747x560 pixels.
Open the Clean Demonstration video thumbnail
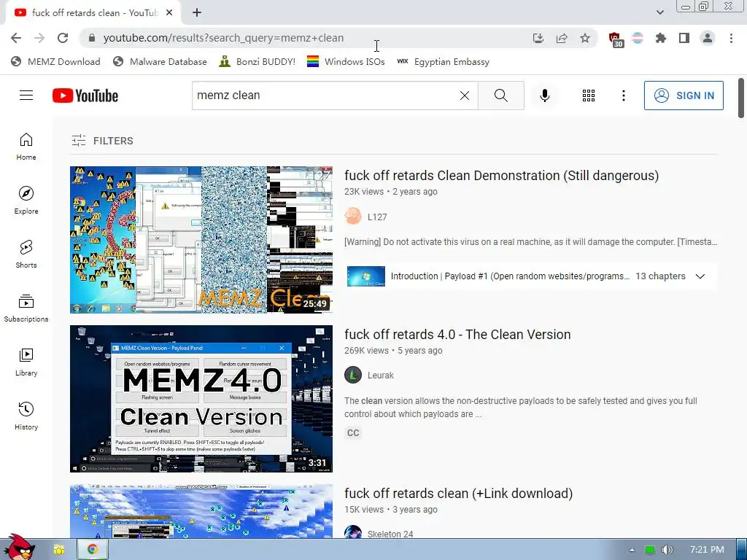(201, 239)
